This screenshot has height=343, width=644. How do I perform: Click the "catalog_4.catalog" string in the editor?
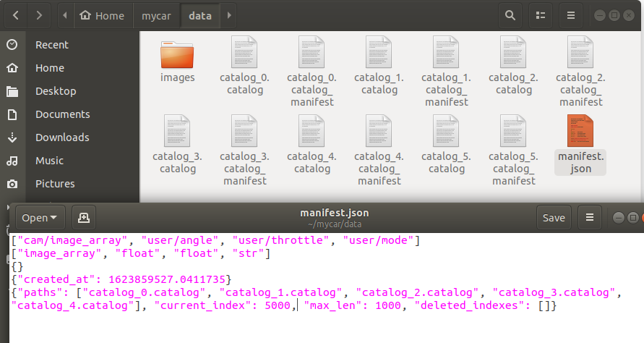[72, 305]
